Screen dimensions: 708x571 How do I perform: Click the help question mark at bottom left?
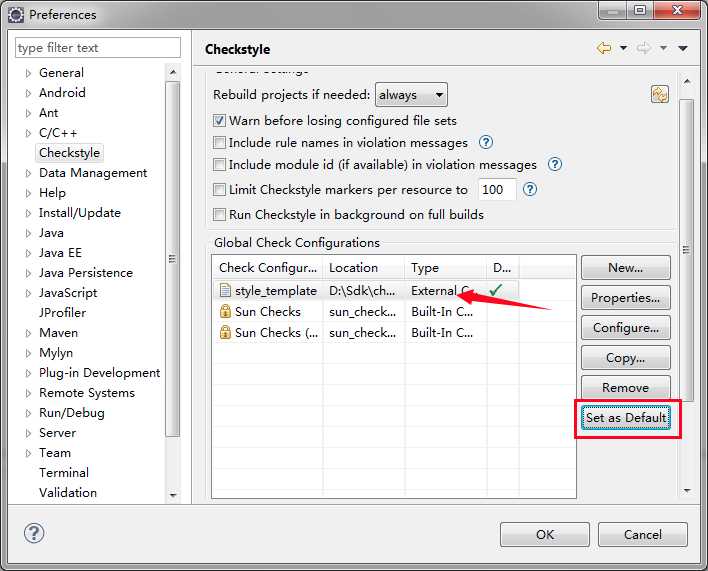34,533
